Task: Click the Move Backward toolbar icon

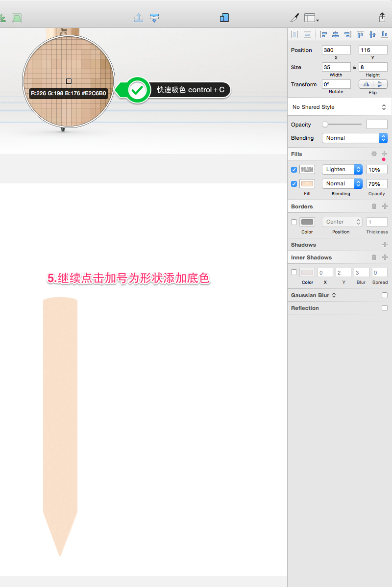Action: (154, 18)
